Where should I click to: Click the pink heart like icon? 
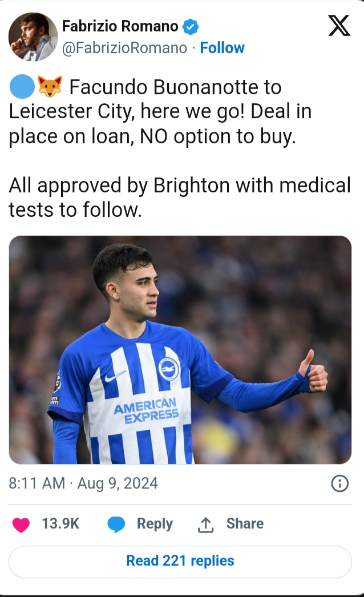[21, 525]
